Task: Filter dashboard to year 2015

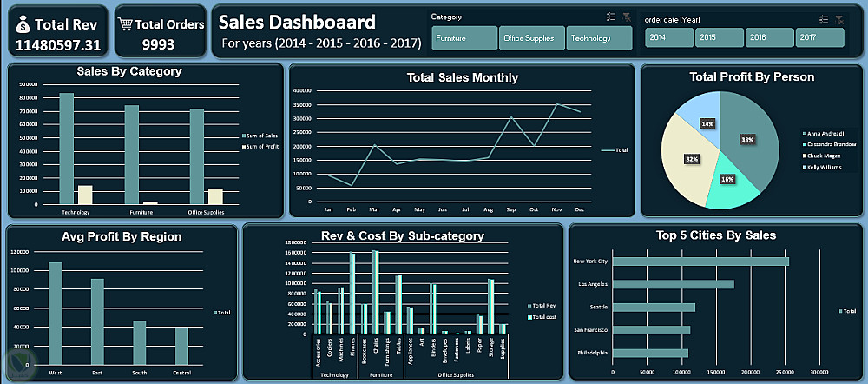Action: [719, 37]
